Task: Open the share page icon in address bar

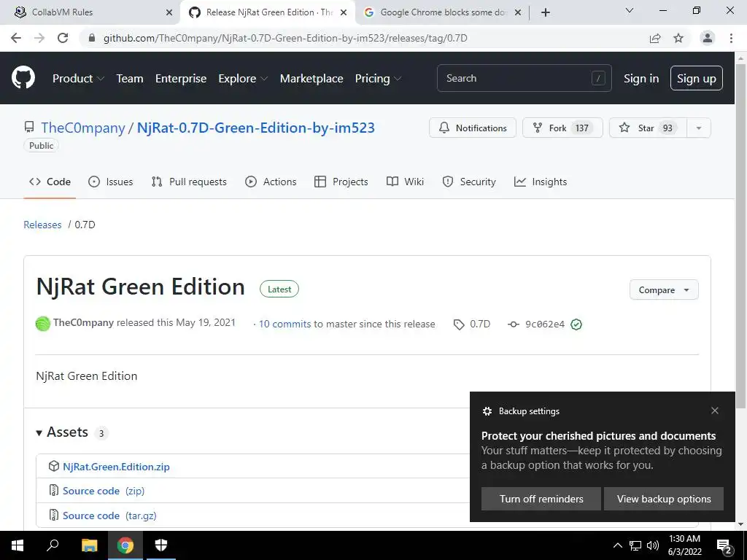Action: point(655,38)
